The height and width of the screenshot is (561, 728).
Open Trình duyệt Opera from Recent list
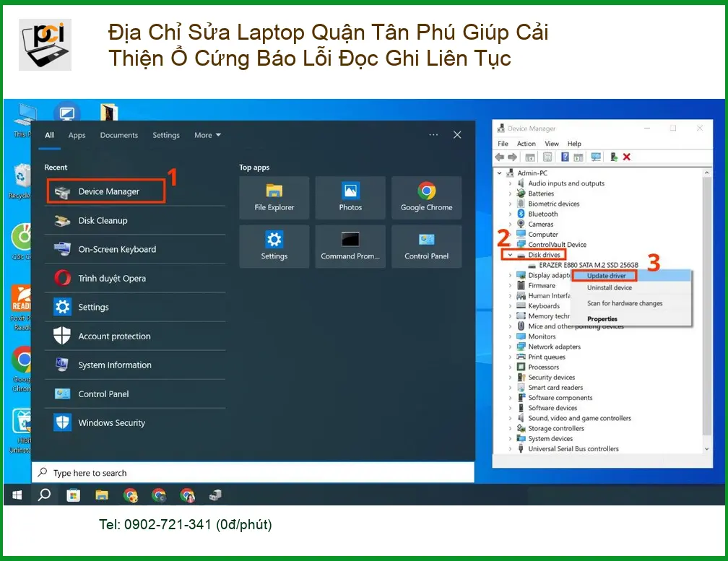coord(135,279)
